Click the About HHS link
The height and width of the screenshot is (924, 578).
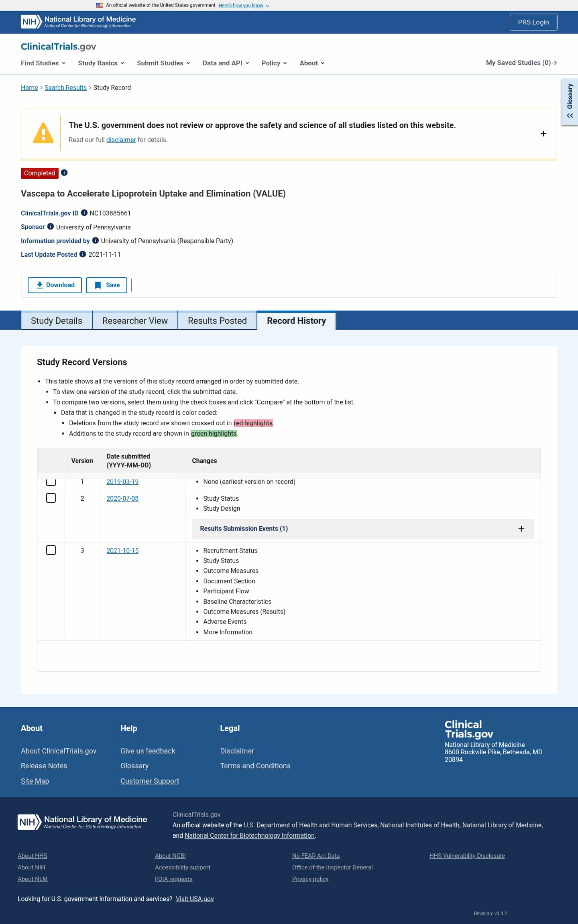pyautogui.click(x=33, y=856)
